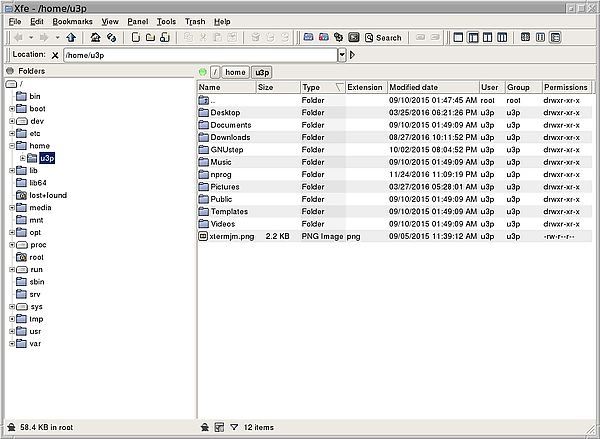Open the Location path history dropdown
Screen dimensions: 600x439
(342, 55)
